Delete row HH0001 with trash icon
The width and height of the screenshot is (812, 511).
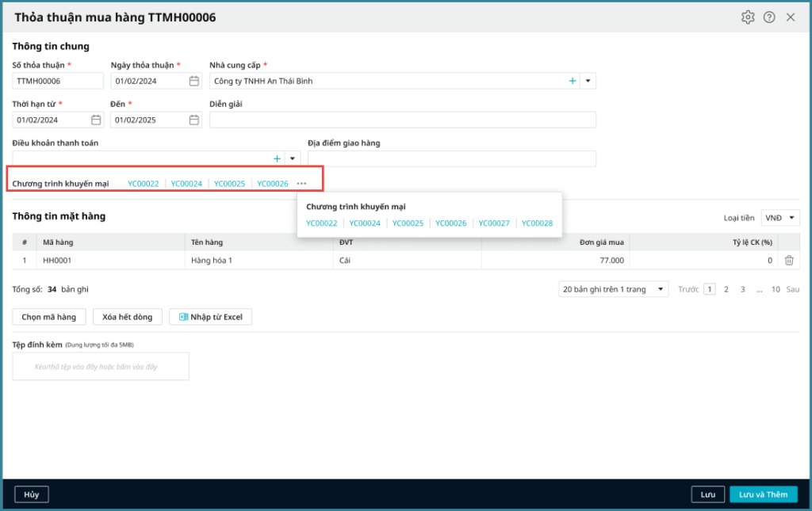(x=789, y=260)
